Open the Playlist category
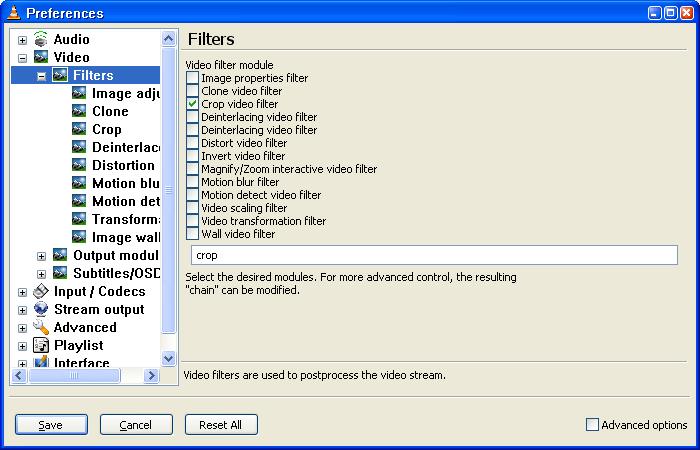Screen dimensions: 700x450 pyautogui.click(x=79, y=345)
